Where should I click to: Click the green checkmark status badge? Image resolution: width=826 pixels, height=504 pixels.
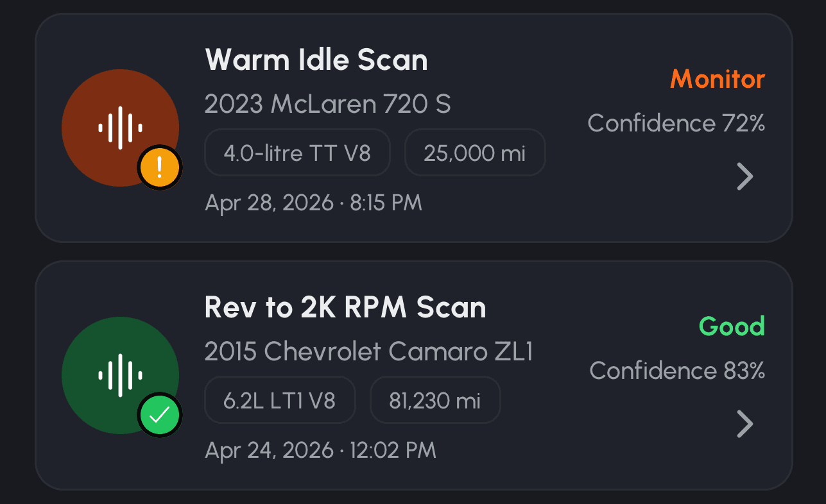point(160,415)
